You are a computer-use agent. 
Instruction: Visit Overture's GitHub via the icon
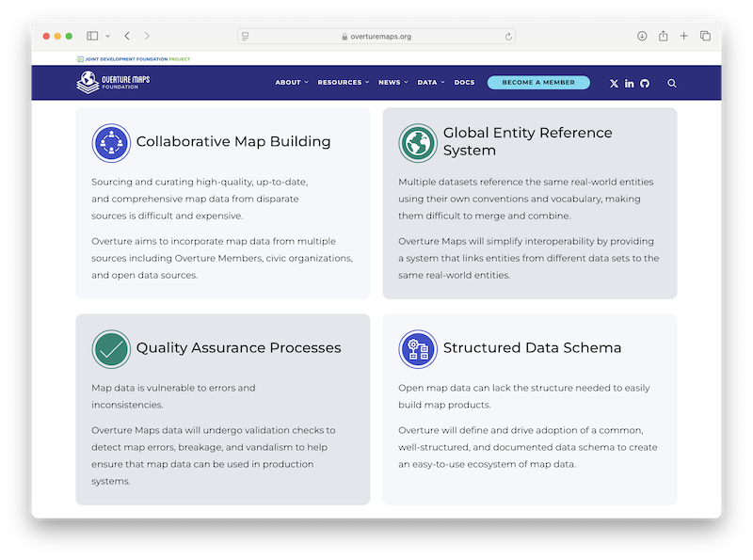[x=645, y=84]
